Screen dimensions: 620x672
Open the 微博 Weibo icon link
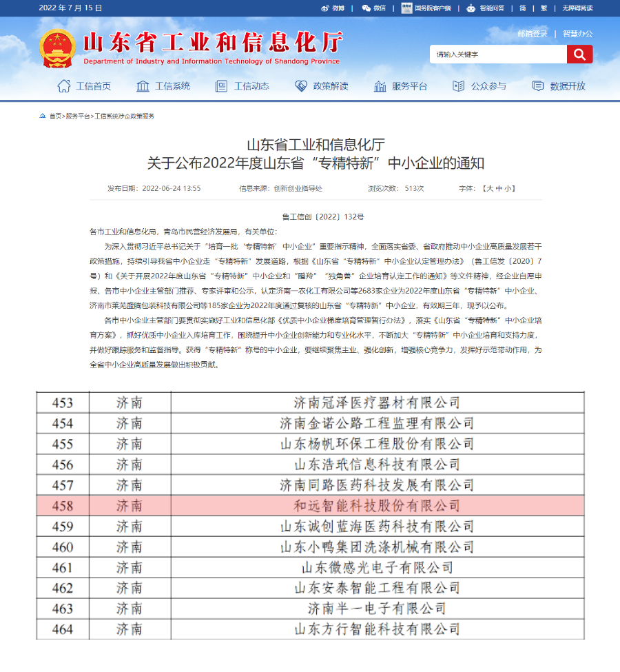(333, 8)
